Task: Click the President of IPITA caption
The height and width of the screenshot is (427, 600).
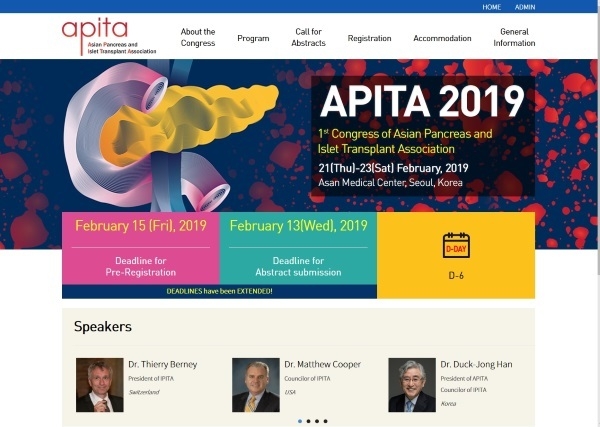Action: click(151, 378)
